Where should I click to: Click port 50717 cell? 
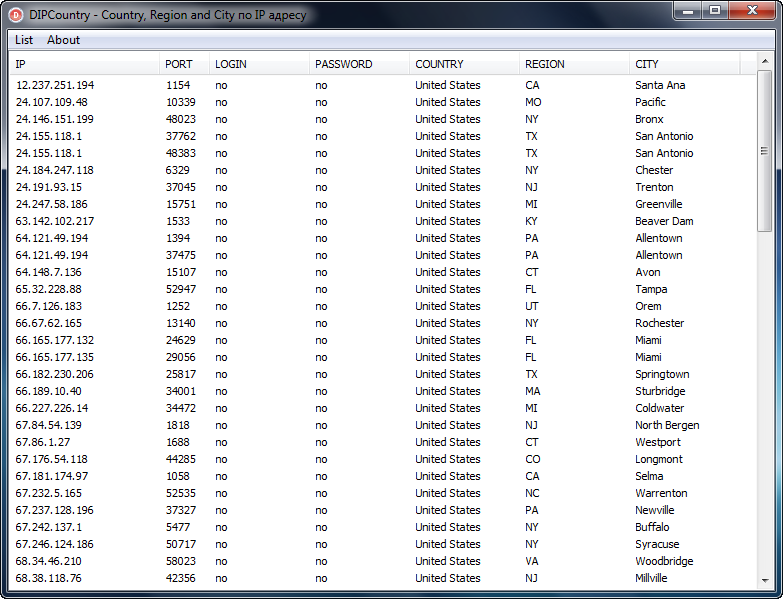pyautogui.click(x=180, y=544)
